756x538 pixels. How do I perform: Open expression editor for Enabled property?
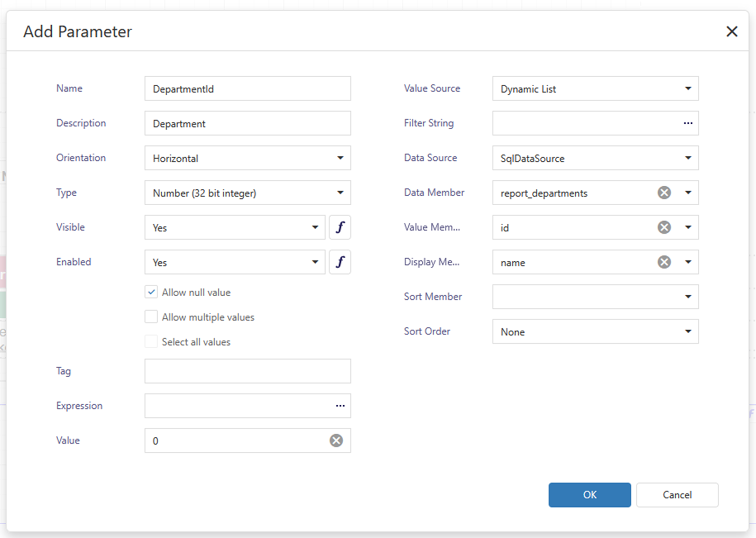click(x=340, y=262)
